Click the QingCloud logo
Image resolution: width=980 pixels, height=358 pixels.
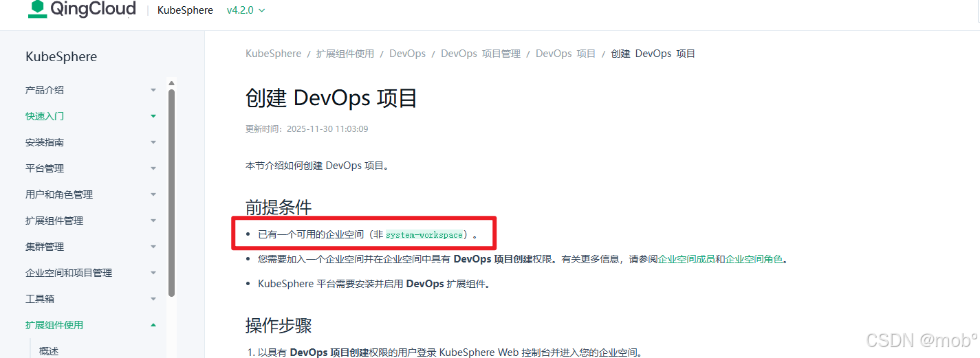(x=82, y=10)
